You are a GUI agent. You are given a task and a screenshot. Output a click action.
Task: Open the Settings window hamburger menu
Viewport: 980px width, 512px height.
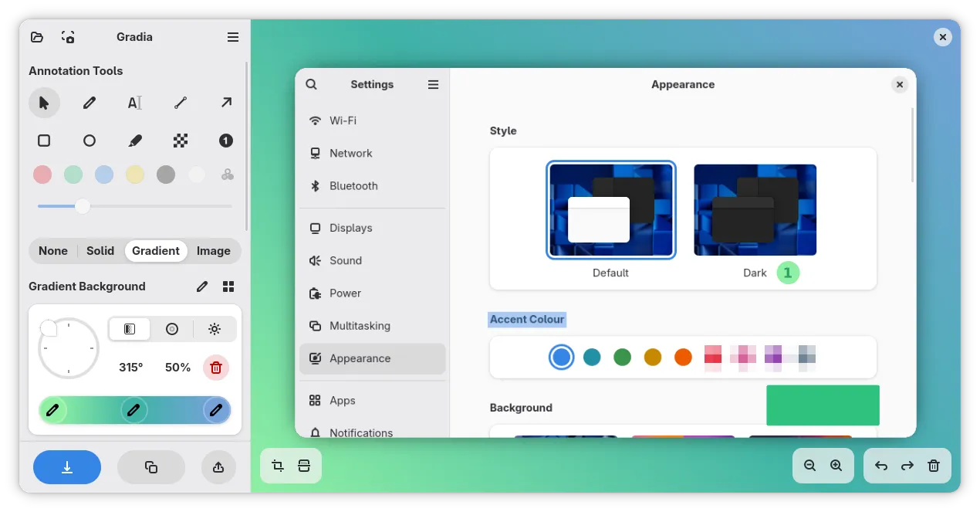pos(433,84)
